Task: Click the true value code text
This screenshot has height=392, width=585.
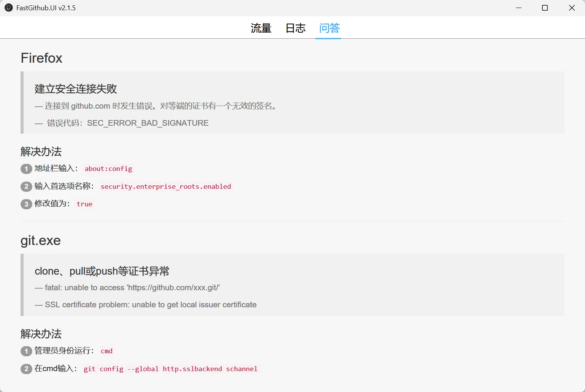Action: [x=84, y=204]
